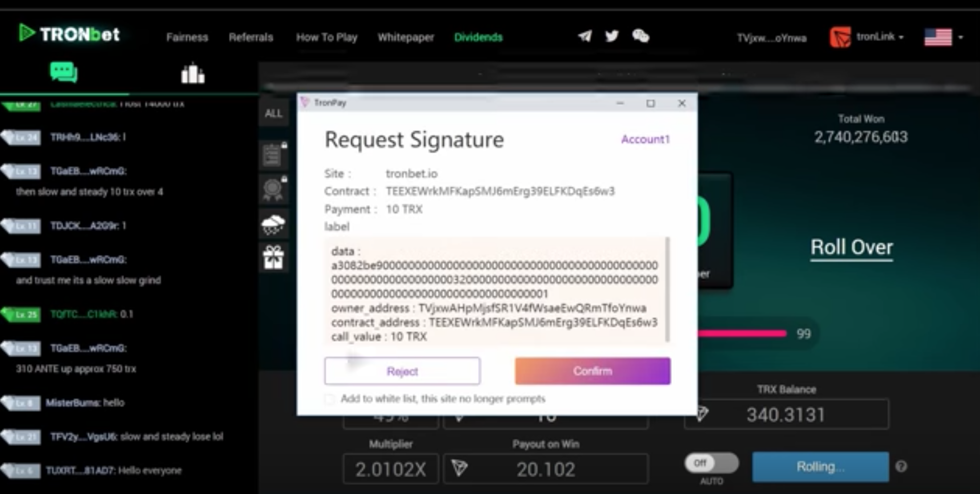Open the gift box icon
The height and width of the screenshot is (494, 980).
pos(273,257)
